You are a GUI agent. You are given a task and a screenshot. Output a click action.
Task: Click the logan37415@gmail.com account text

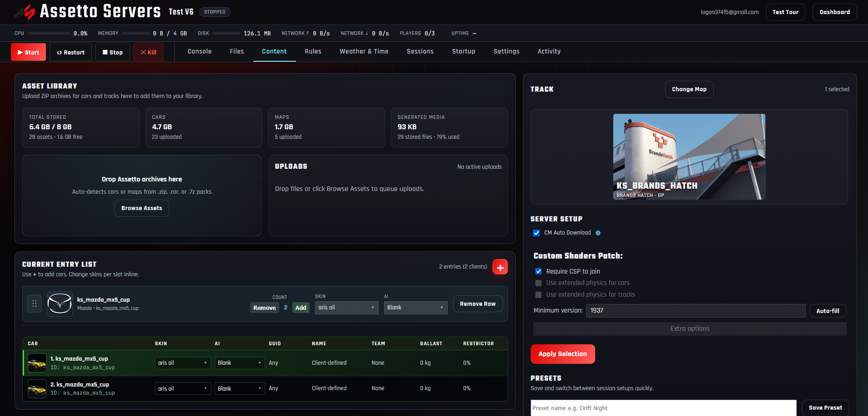[729, 12]
